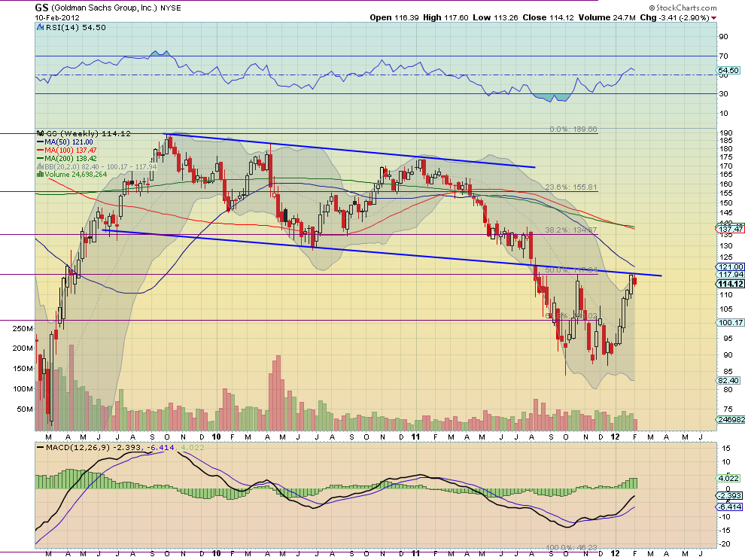The width and height of the screenshot is (745, 560).
Task: Click the year 10 label below the MACD panel
Action: click(216, 553)
